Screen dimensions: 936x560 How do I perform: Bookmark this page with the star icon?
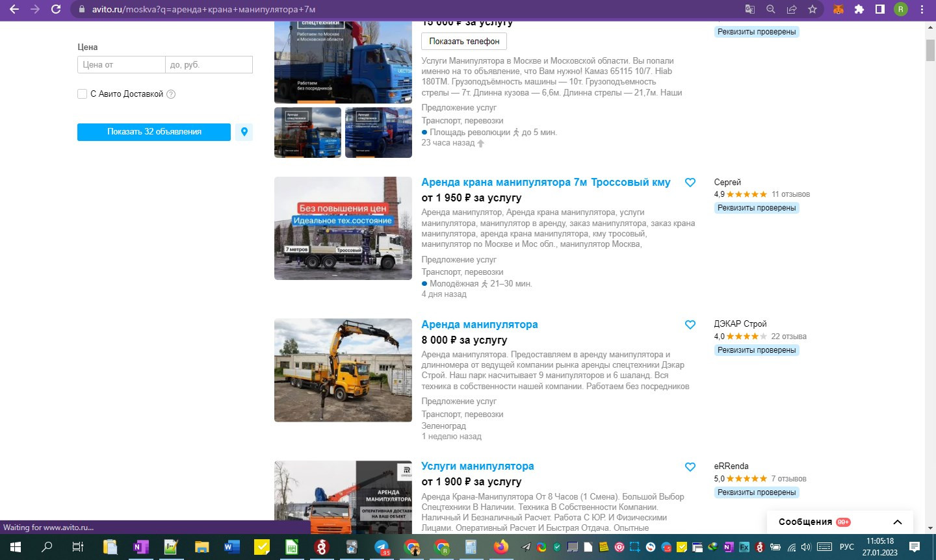[812, 9]
